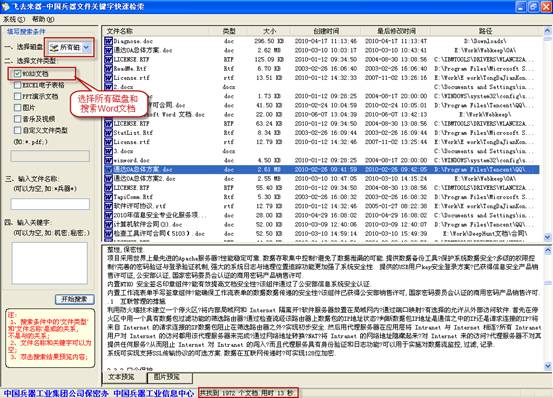The height and width of the screenshot is (398, 553).
Task: Select the file name Diagnose.doc
Action: (133, 41)
